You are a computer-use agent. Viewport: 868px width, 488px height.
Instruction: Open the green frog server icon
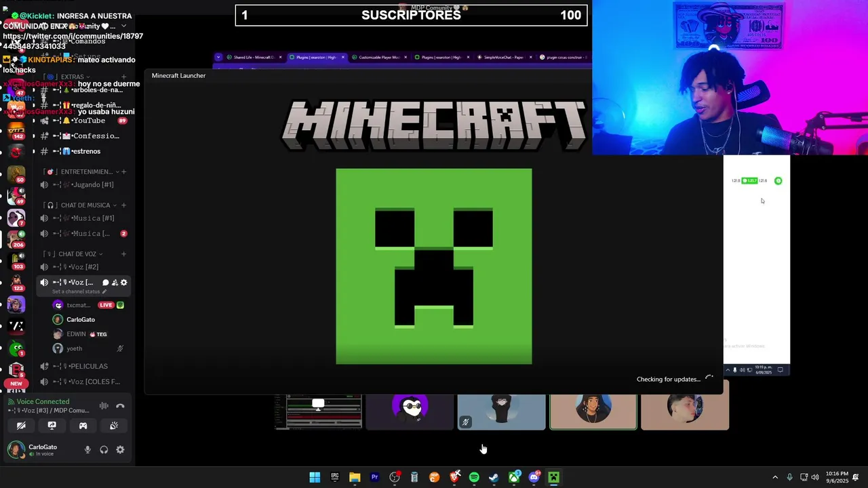tap(16, 348)
